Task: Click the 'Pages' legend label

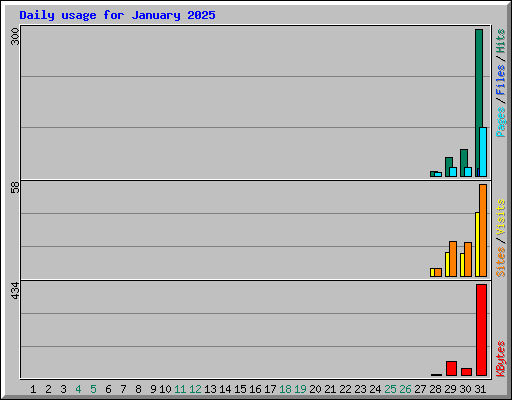Action: click(501, 122)
